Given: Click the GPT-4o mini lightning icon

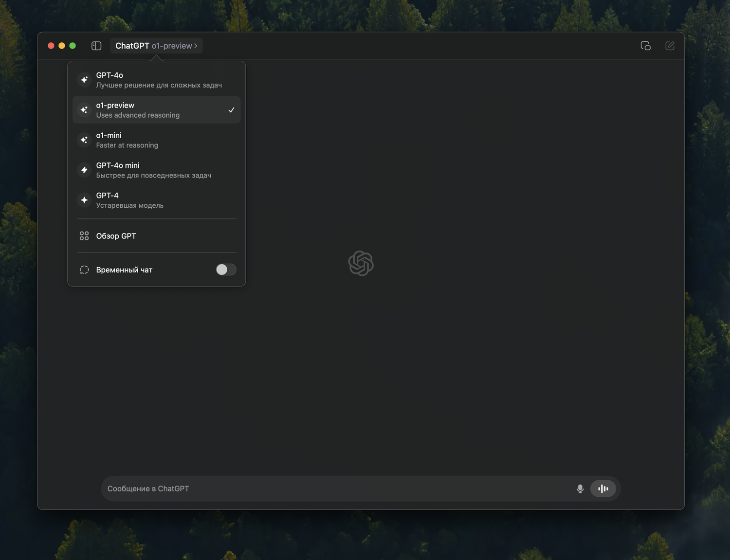Looking at the screenshot, I should coord(84,170).
